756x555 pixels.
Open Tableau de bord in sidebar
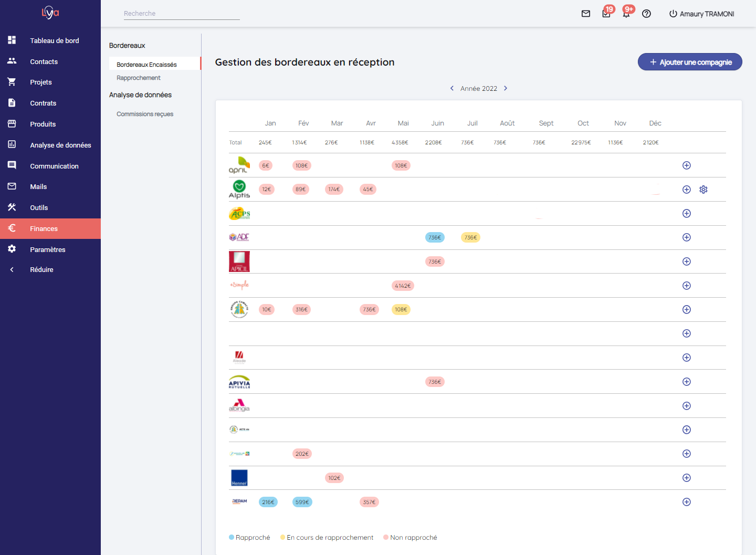click(54, 40)
